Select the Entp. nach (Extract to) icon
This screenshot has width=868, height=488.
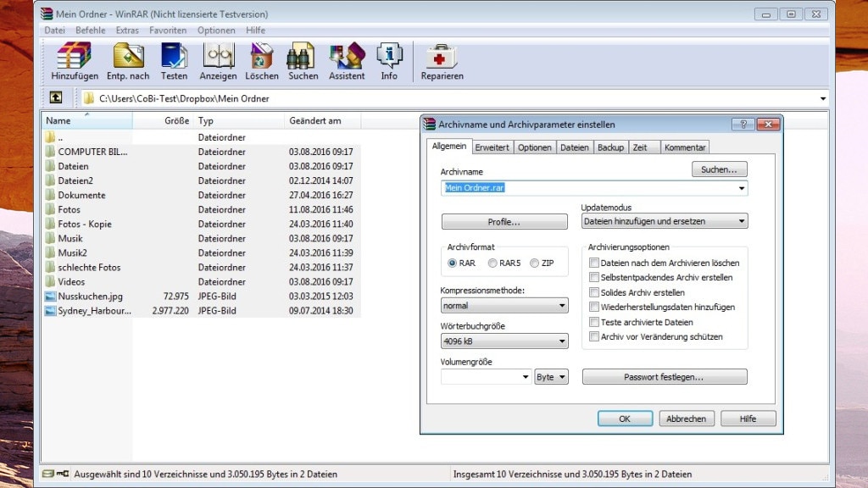(128, 56)
